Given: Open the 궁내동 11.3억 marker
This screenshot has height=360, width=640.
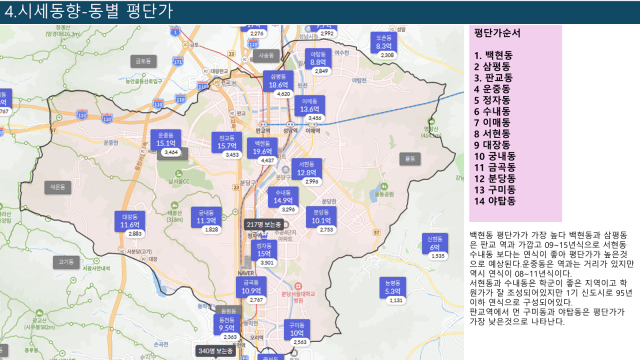Looking at the screenshot, I should click(206, 217).
